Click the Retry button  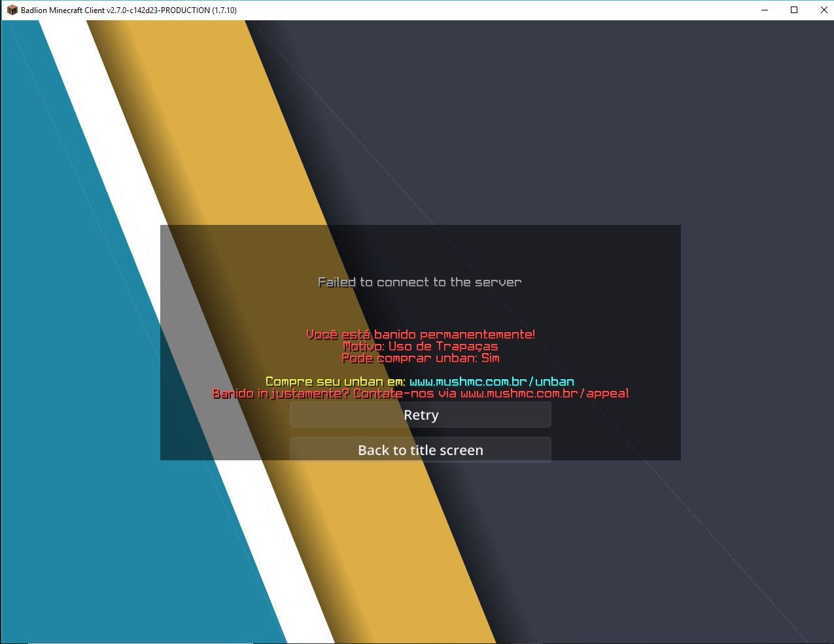(421, 415)
